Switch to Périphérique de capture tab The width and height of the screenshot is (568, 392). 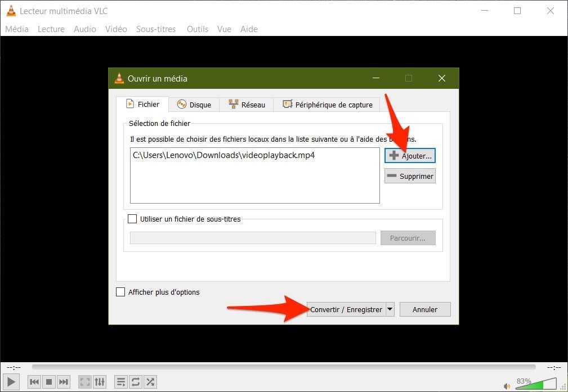point(327,105)
